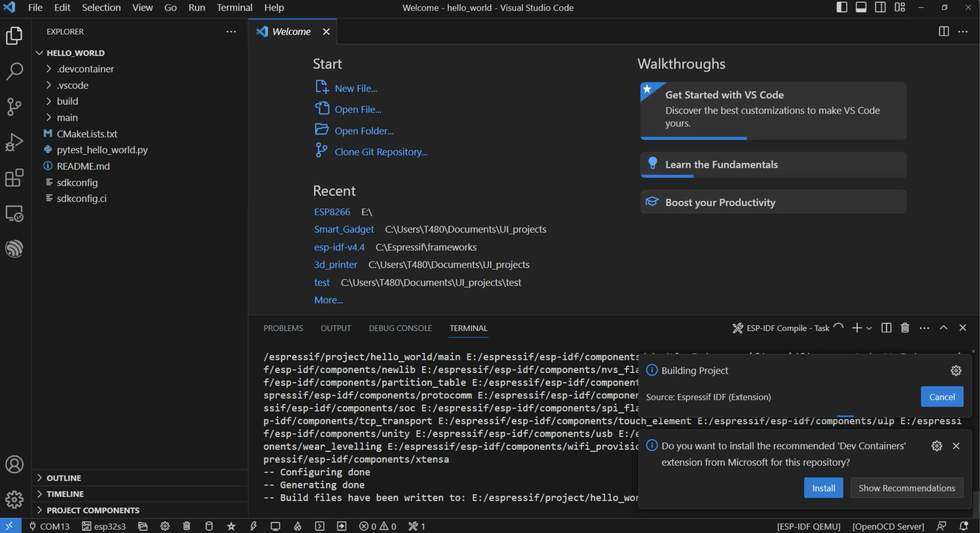Flash device lightning icon in status bar

pos(253,526)
